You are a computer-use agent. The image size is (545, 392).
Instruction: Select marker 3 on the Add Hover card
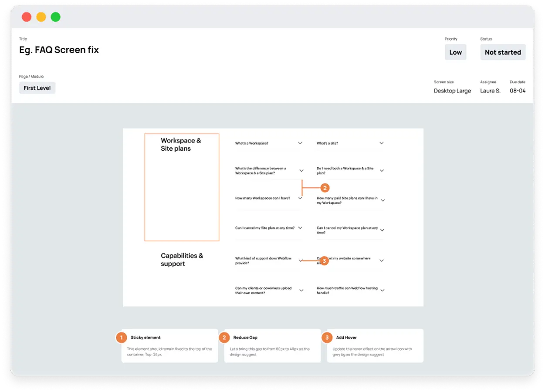(x=327, y=338)
